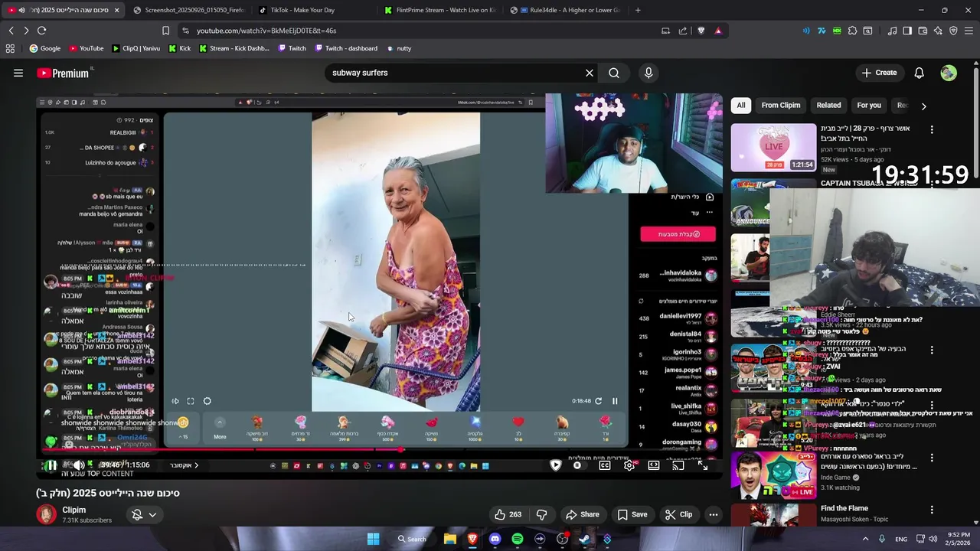Select the From Clipim filter chip
Image resolution: width=980 pixels, height=551 pixels.
click(781, 106)
